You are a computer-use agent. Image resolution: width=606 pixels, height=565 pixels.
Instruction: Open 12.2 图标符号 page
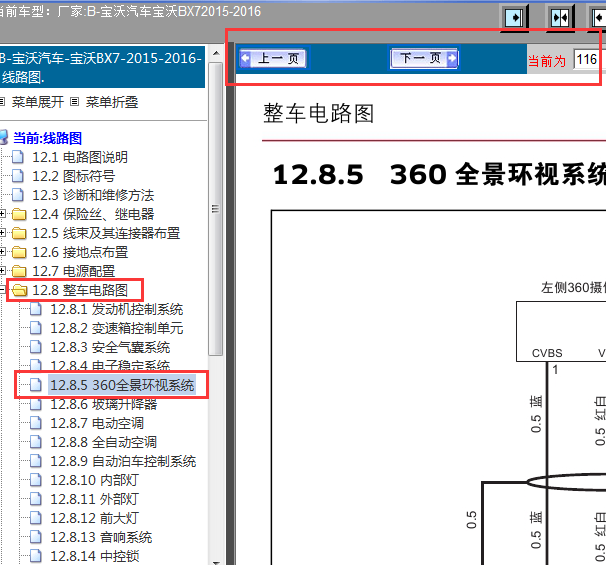73,176
